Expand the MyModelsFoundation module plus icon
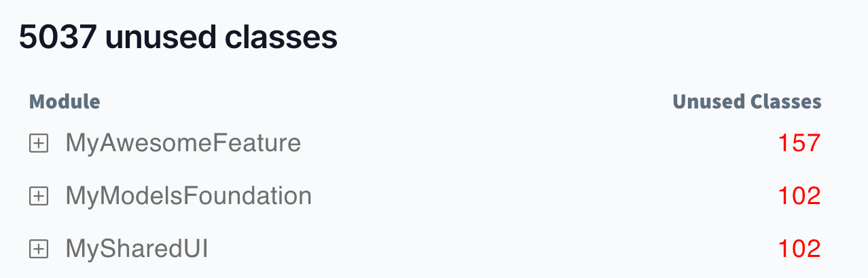 (39, 197)
